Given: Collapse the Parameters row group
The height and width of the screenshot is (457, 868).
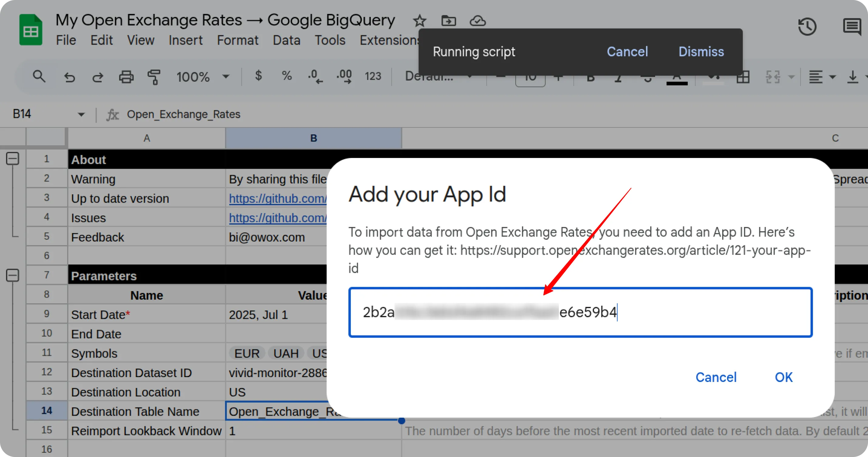Looking at the screenshot, I should [13, 275].
